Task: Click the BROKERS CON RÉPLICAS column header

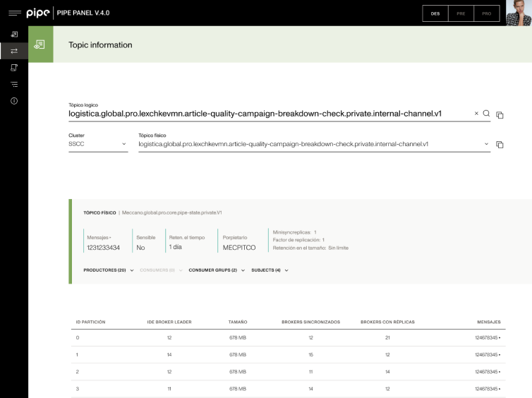Action: coord(387,322)
